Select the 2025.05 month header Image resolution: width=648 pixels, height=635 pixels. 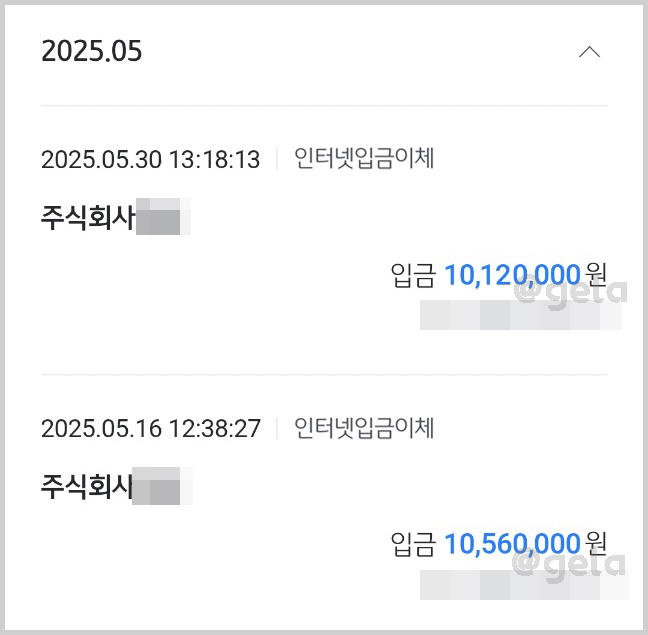pyautogui.click(x=91, y=51)
